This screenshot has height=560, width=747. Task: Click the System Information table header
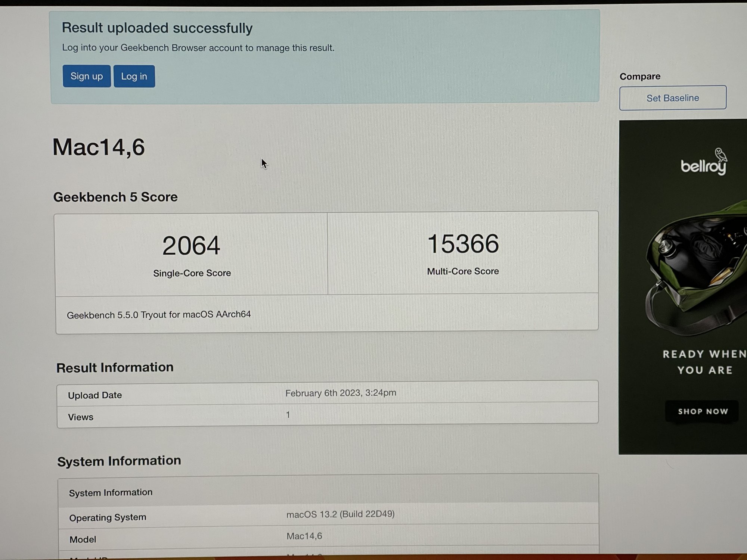tap(111, 492)
